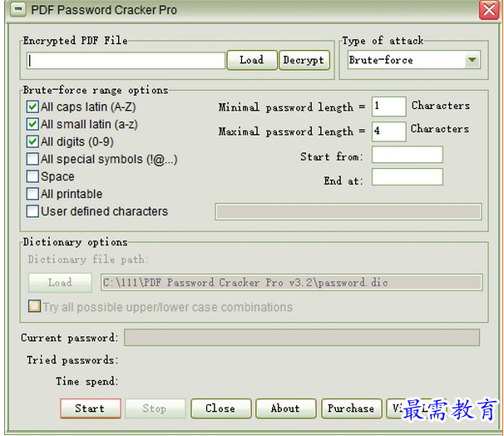Enable All special symbols option
Screen dimensions: 504x436
click(x=32, y=159)
